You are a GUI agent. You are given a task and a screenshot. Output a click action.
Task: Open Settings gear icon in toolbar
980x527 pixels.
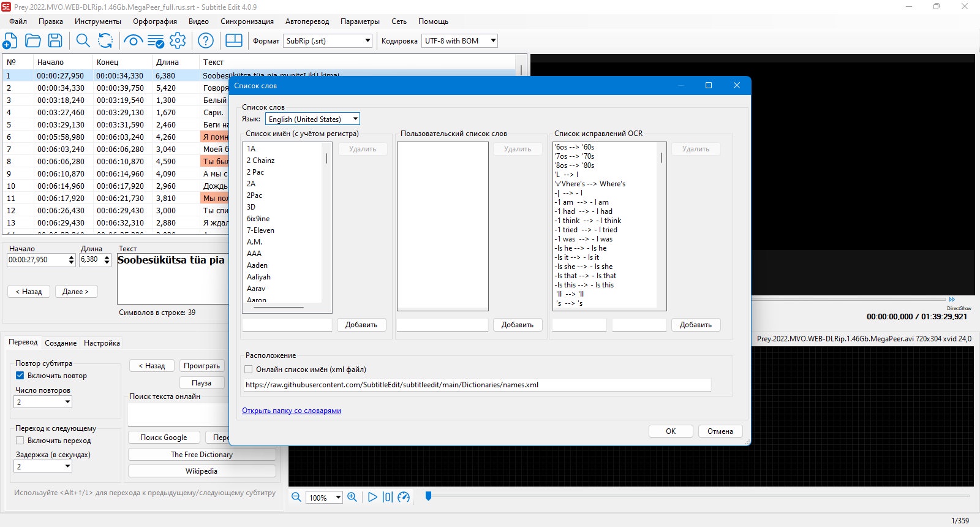[178, 41]
